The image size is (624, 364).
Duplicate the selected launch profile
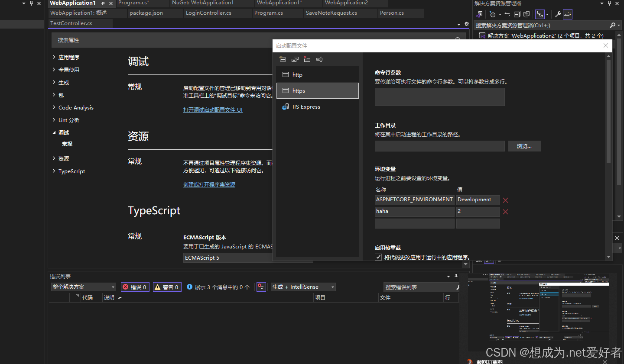[x=295, y=59]
